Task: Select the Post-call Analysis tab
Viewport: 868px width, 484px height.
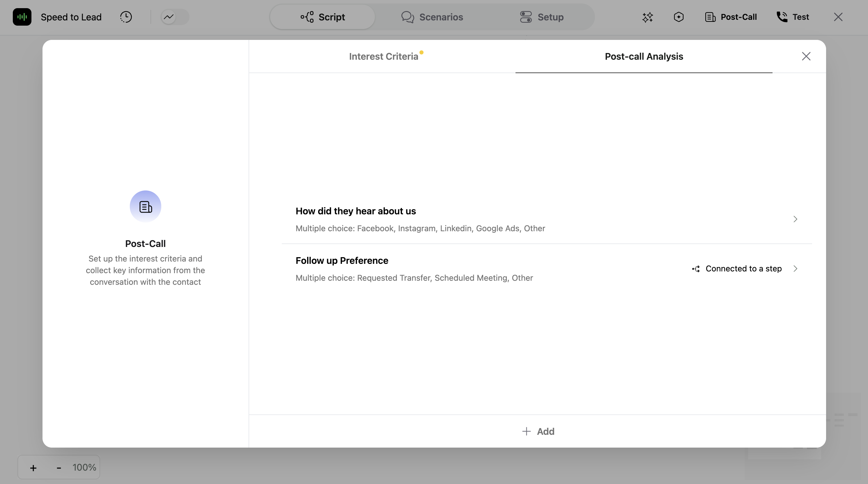Action: pyautogui.click(x=644, y=56)
